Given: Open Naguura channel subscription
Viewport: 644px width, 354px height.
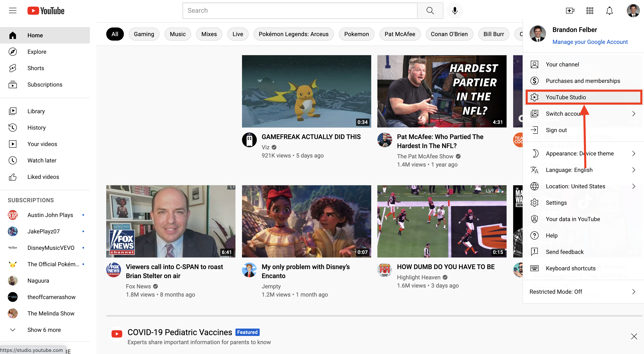Looking at the screenshot, I should point(45,281).
